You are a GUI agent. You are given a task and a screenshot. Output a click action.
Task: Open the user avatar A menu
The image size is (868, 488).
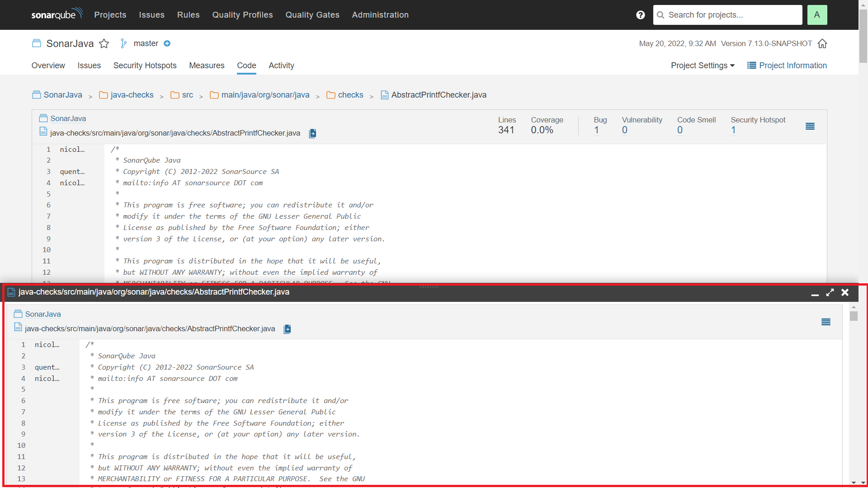(x=817, y=15)
